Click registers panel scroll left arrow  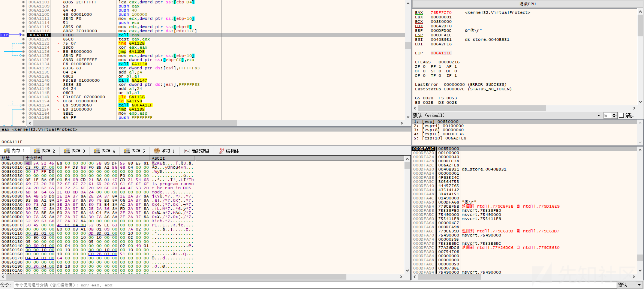415,108
